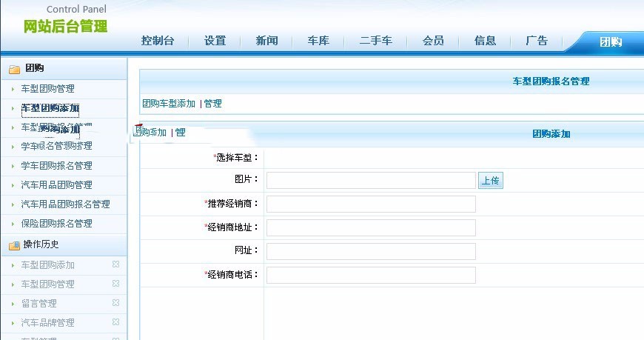Open 学车团购报名管理 in the sidebar

coord(57,166)
